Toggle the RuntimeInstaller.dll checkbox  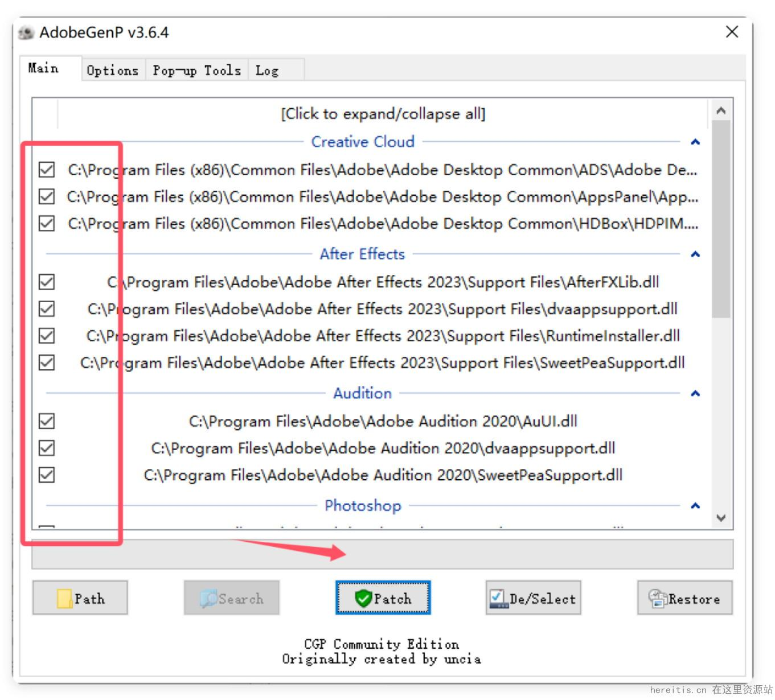[47, 335]
